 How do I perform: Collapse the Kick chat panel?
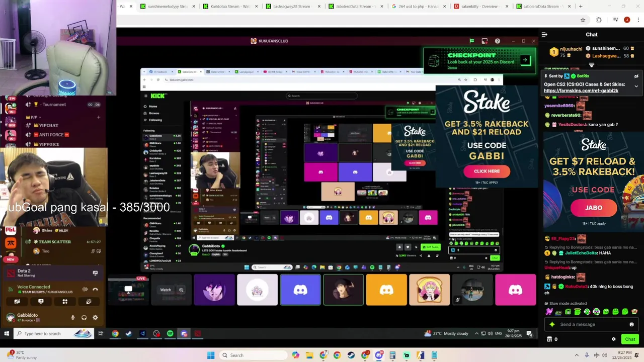pos(544,35)
